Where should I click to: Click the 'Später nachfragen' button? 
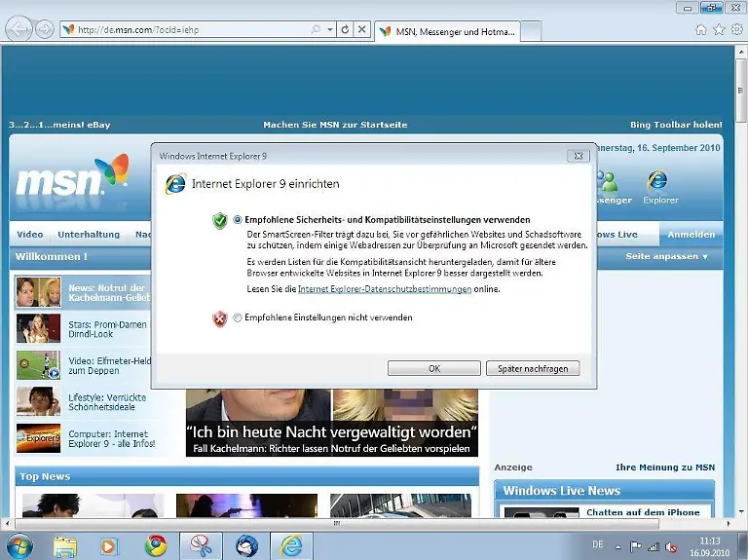pyautogui.click(x=532, y=368)
